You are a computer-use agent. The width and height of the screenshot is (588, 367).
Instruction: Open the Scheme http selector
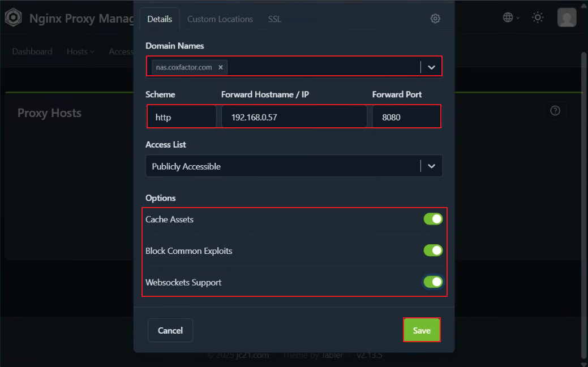[182, 117]
